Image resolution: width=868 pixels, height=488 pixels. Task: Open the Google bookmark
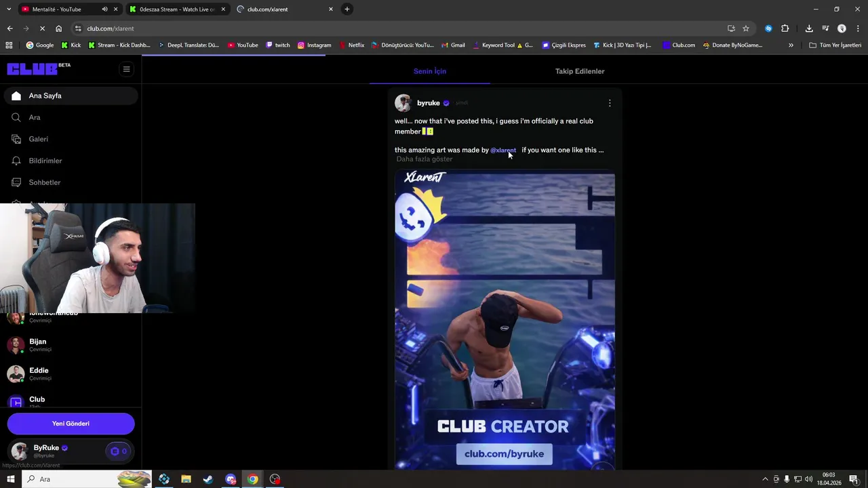point(39,45)
